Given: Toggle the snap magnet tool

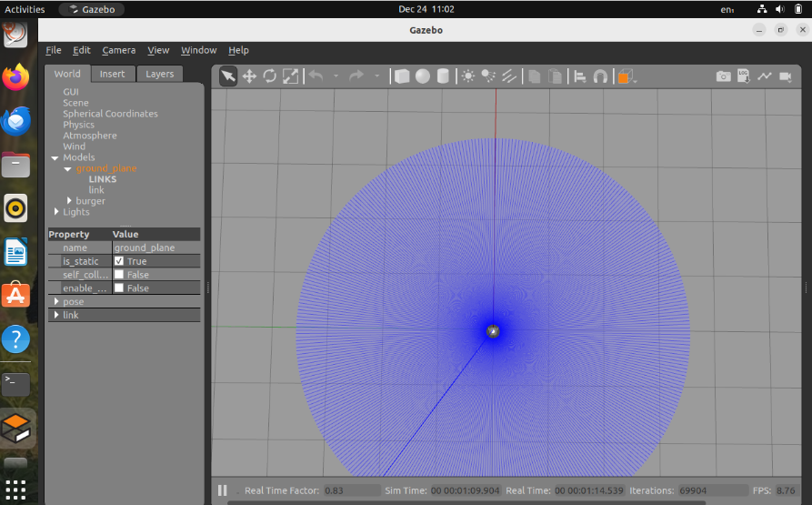Looking at the screenshot, I should (x=600, y=76).
